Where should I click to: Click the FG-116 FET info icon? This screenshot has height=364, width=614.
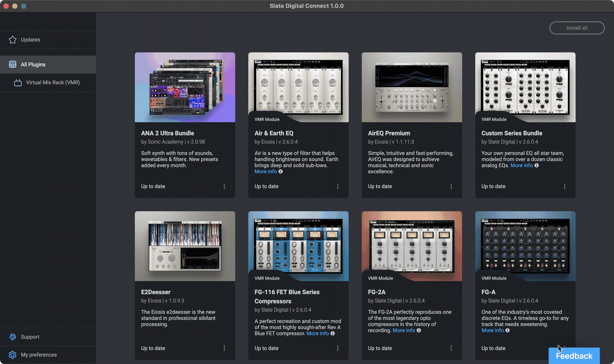point(333,334)
